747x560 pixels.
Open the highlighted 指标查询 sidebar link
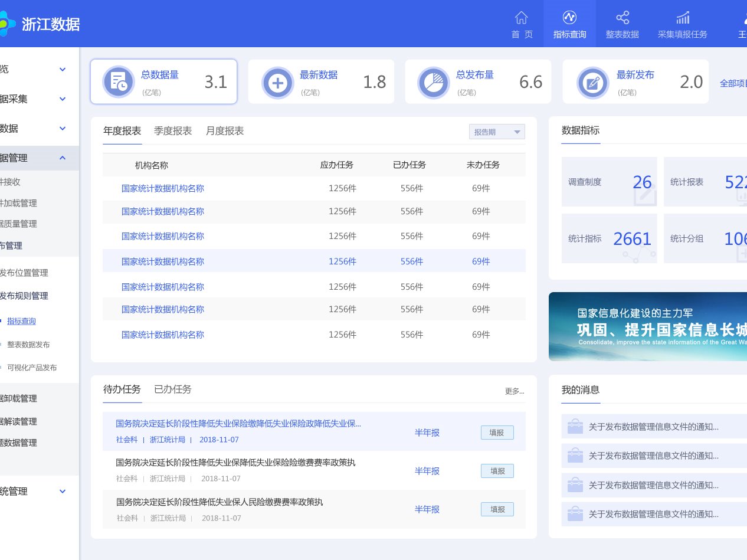pos(21,321)
